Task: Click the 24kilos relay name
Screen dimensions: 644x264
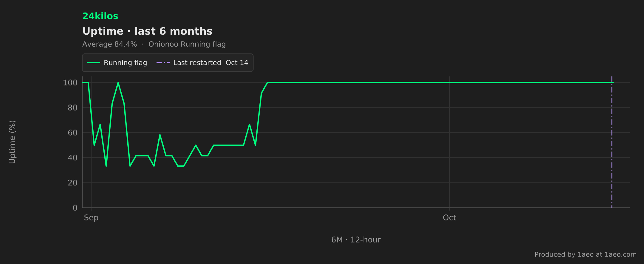Action: click(x=100, y=16)
